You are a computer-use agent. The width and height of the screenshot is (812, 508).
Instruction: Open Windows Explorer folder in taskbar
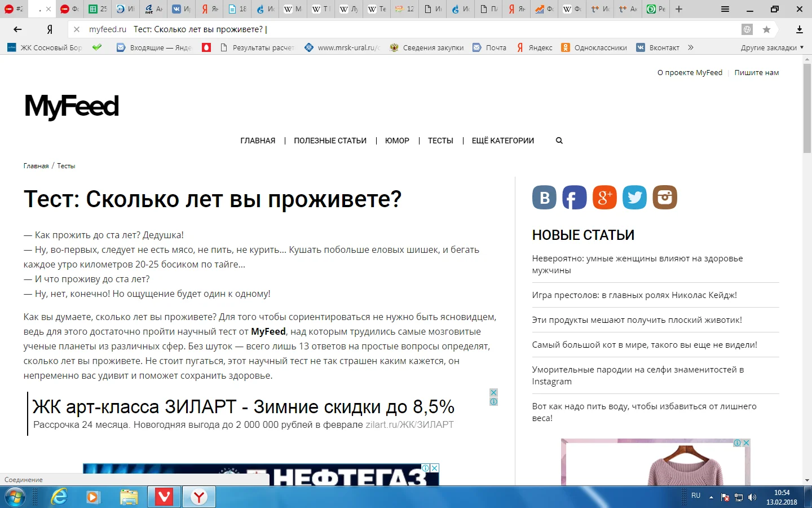pyautogui.click(x=129, y=497)
